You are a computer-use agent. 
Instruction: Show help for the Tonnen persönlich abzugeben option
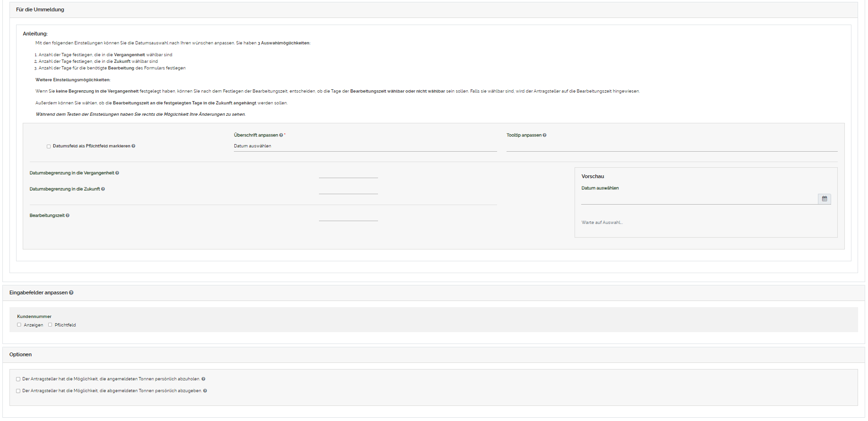pos(205,391)
